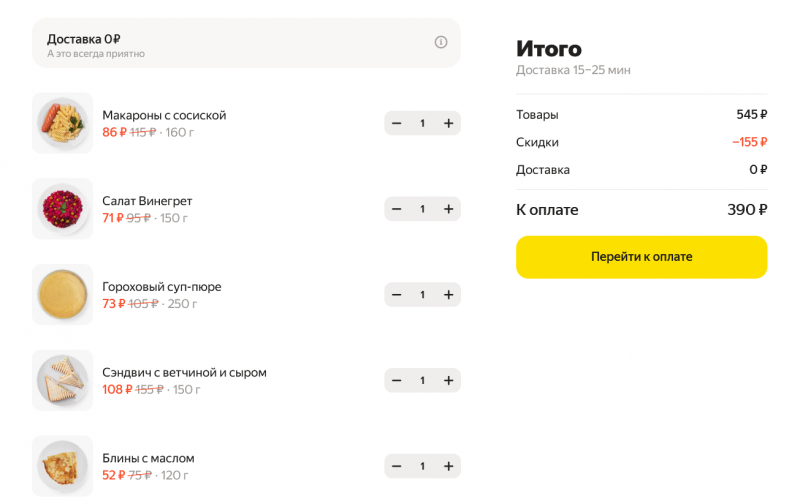Reduce Блины с маслом quantity by one
Screen dimensions: 800x504
(x=397, y=466)
